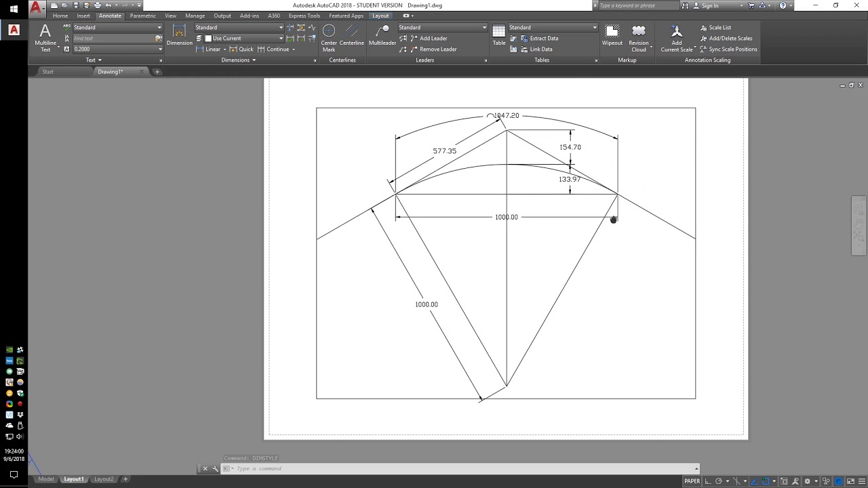Choose the Center Mark tool
This screenshot has height=488, width=868.
pyautogui.click(x=329, y=38)
